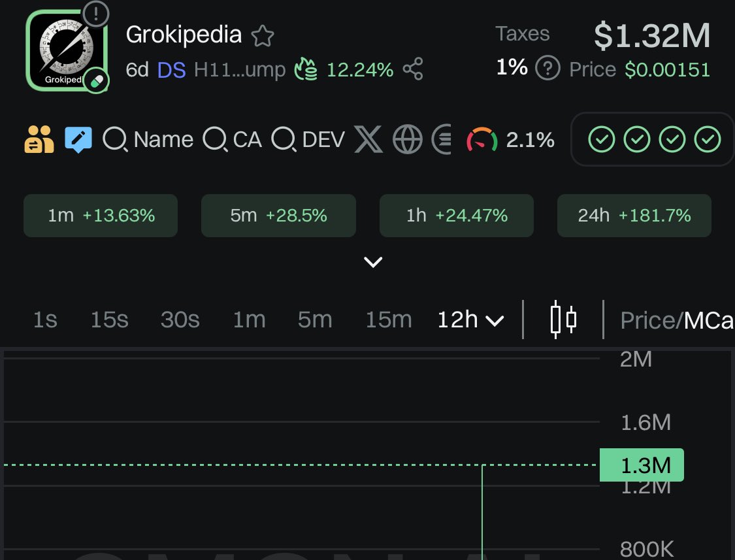Viewport: 735px width, 560px height.
Task: Click the flame coins icon
Action: tap(306, 69)
